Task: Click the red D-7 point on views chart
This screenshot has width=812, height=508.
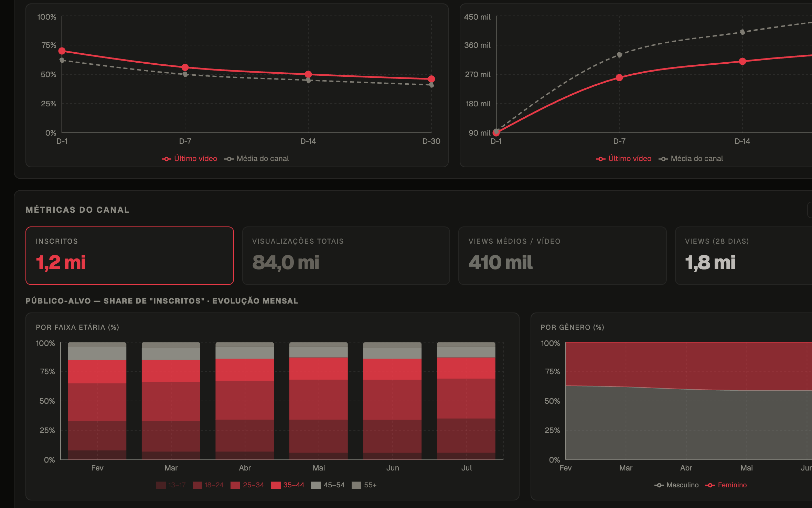Action: [619, 78]
